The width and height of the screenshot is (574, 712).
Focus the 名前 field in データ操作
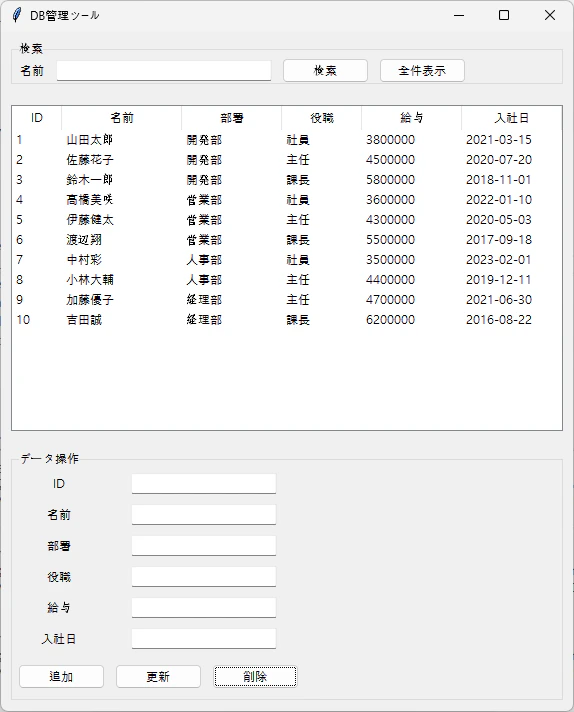click(x=204, y=514)
